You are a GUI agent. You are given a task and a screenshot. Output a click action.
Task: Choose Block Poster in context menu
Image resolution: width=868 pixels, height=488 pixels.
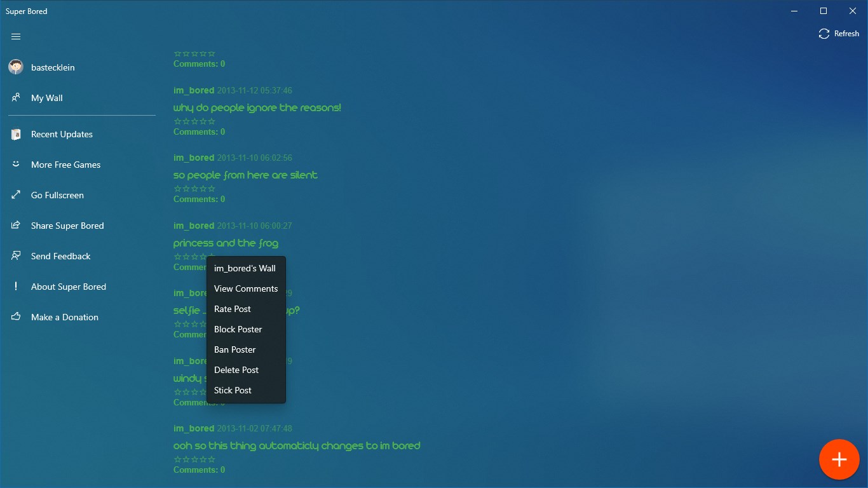point(245,329)
